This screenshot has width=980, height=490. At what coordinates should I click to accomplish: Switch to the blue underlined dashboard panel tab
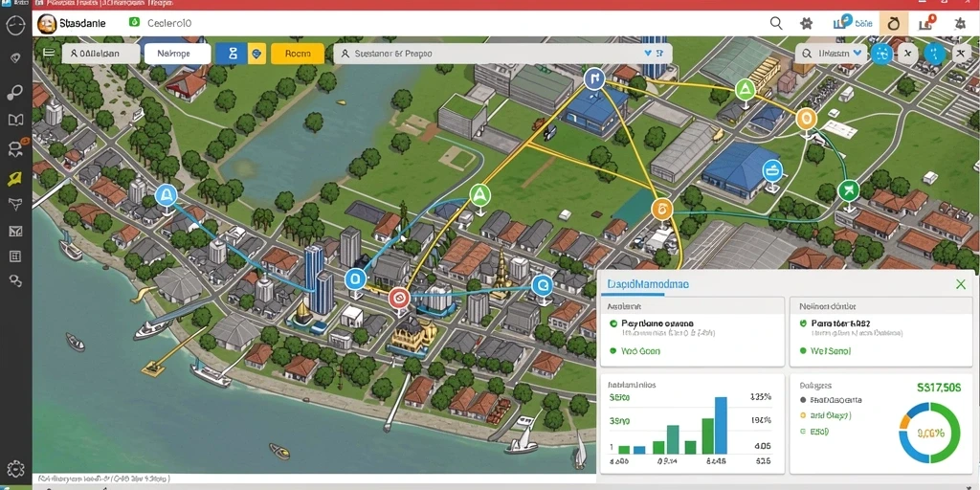tap(648, 284)
